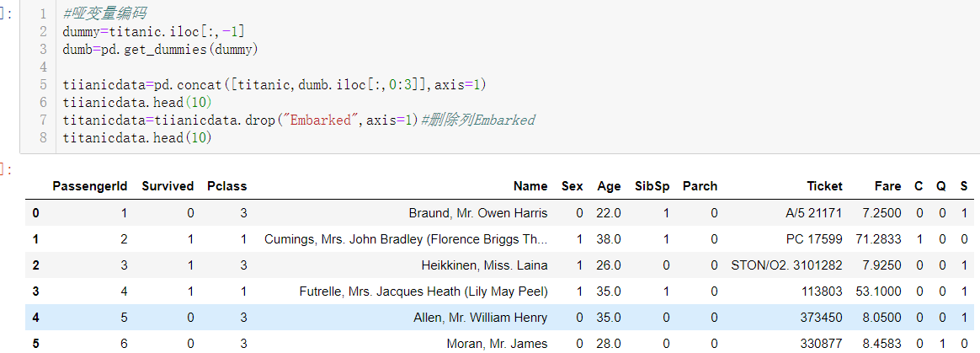The width and height of the screenshot is (980, 353).
Task: Click the Fare column header
Action: (887, 186)
